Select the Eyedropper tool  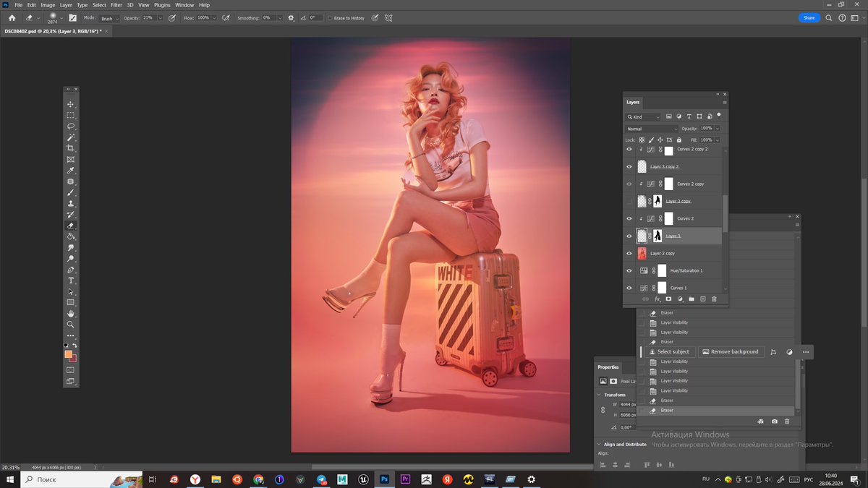coord(71,170)
